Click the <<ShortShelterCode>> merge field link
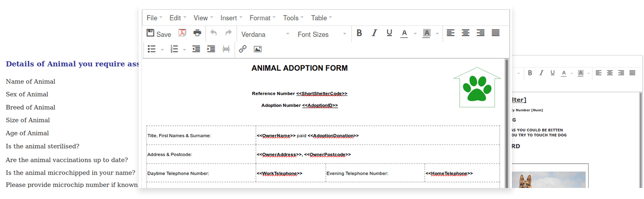 point(322,94)
